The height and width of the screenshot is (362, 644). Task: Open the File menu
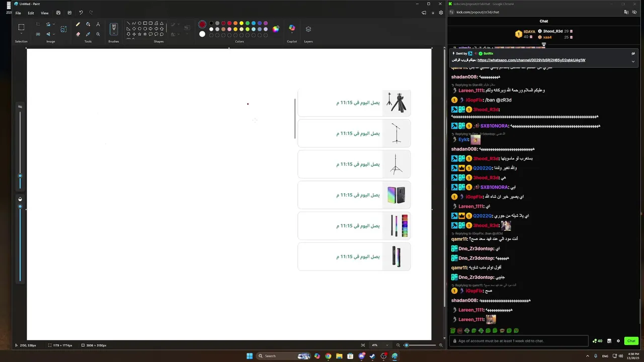pyautogui.click(x=18, y=13)
